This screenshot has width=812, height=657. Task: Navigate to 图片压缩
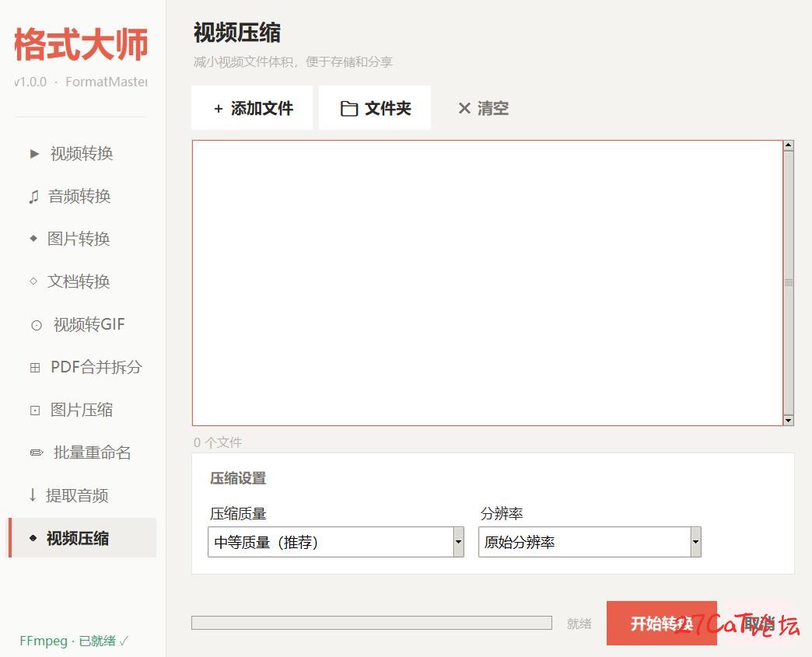tap(82, 410)
